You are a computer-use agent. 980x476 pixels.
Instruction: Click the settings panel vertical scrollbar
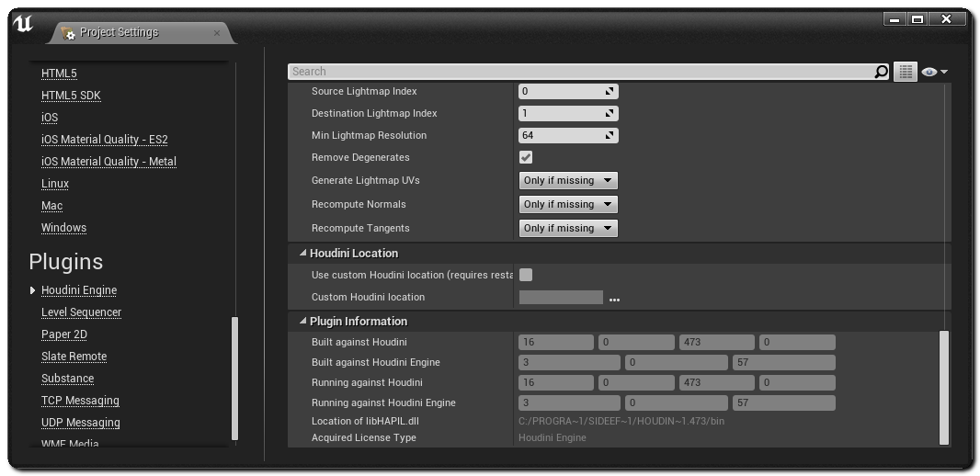944,387
